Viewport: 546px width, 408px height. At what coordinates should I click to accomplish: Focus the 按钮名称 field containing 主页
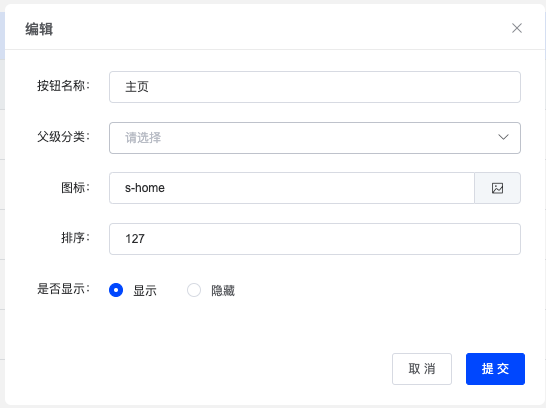pyautogui.click(x=315, y=87)
